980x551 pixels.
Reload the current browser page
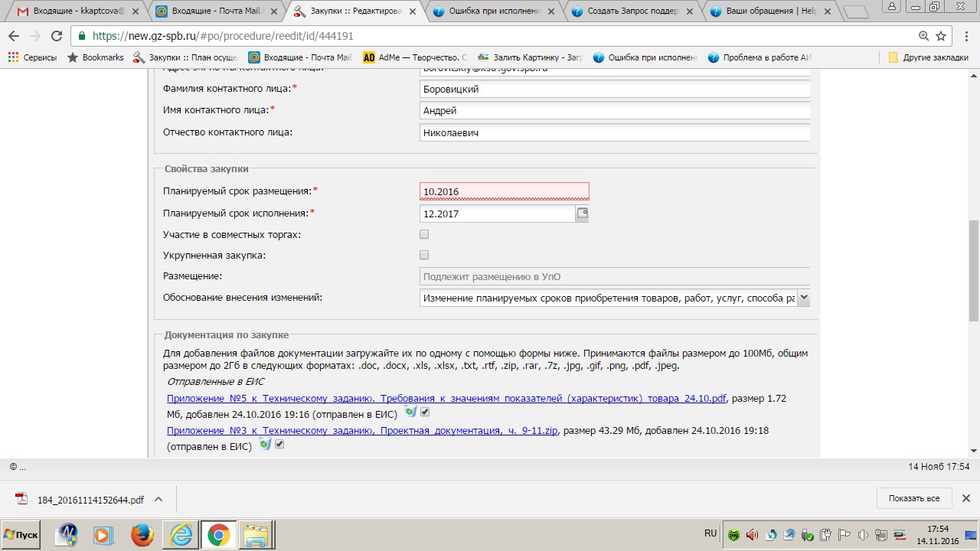56,36
